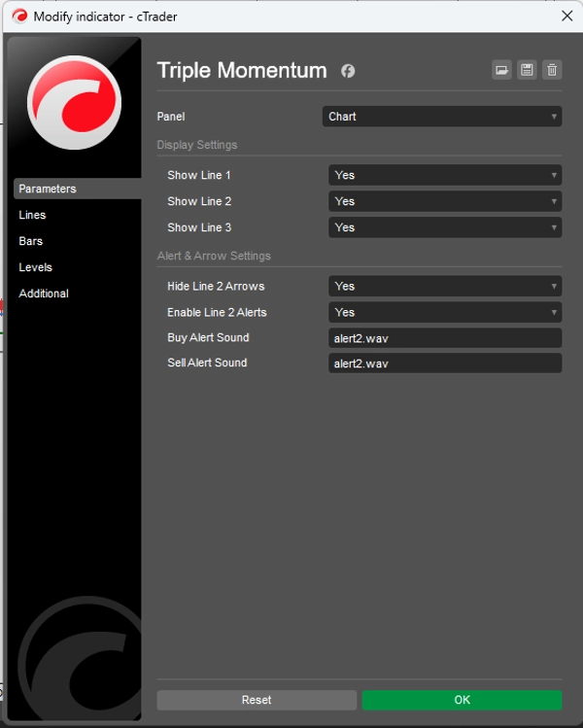
Task: Click the Reset button
Action: tap(257, 700)
